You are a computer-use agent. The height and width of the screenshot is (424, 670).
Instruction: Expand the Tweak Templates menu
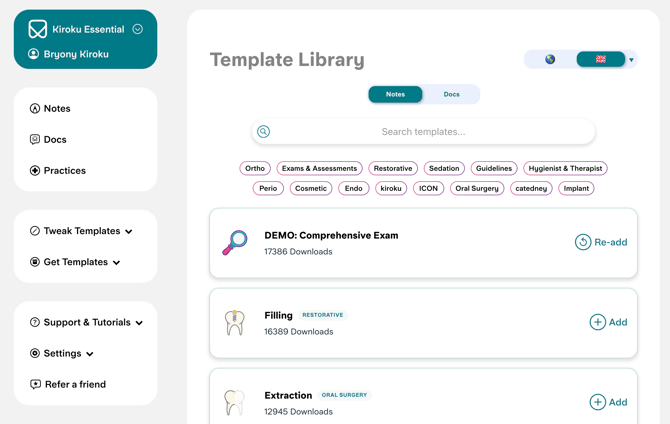point(81,231)
